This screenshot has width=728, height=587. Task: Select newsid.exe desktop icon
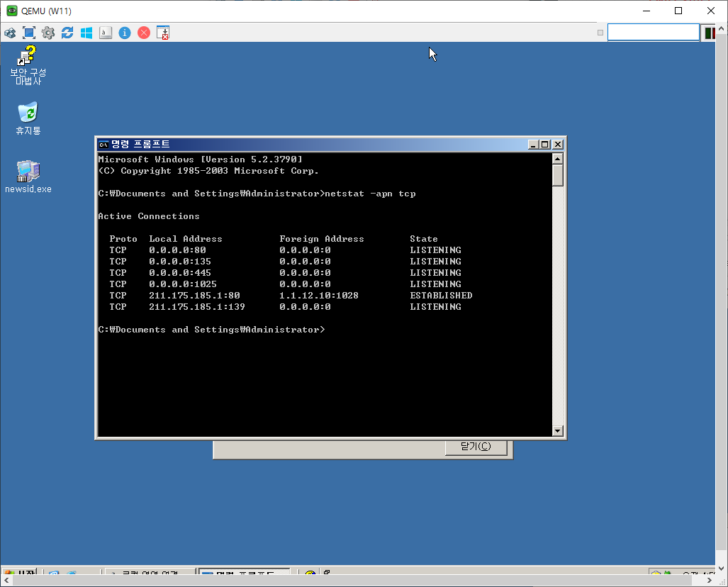pos(28,177)
